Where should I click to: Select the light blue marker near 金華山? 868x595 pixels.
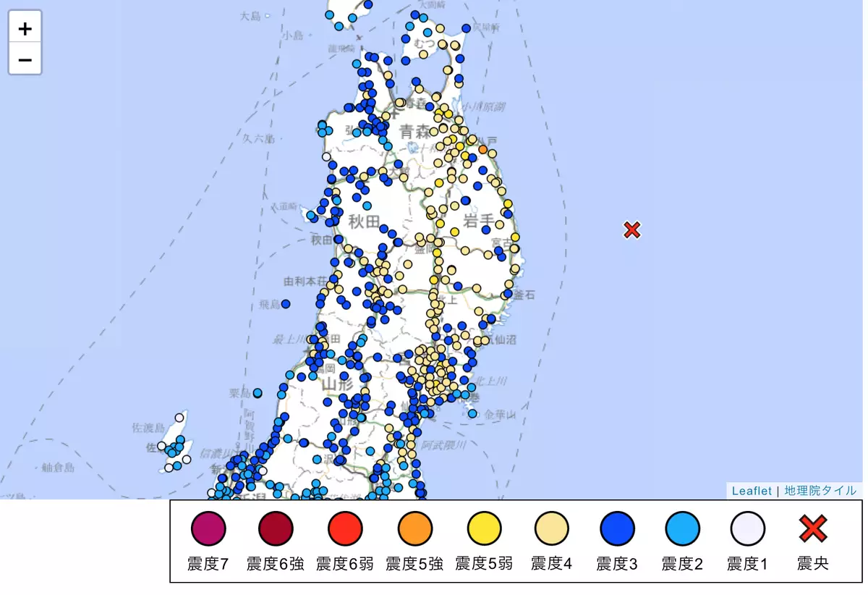472,413
